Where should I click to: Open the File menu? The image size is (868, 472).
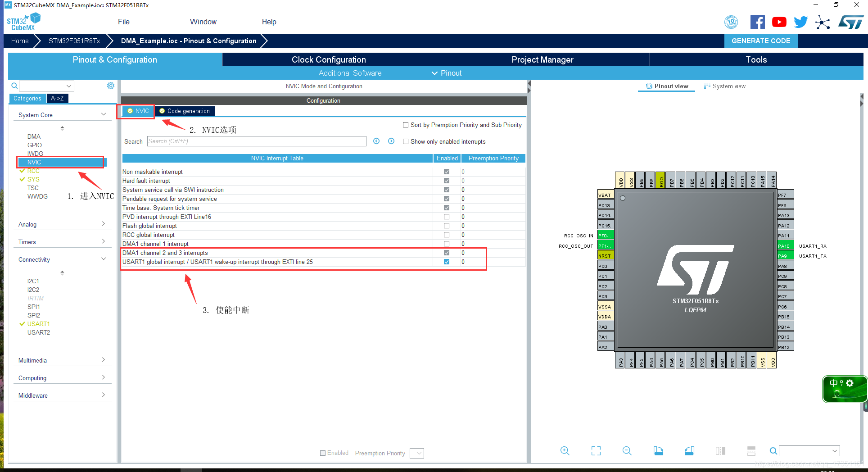tap(124, 22)
